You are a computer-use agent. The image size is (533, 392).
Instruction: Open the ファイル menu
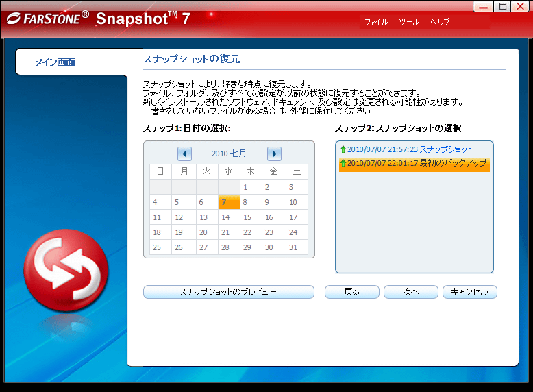point(376,22)
